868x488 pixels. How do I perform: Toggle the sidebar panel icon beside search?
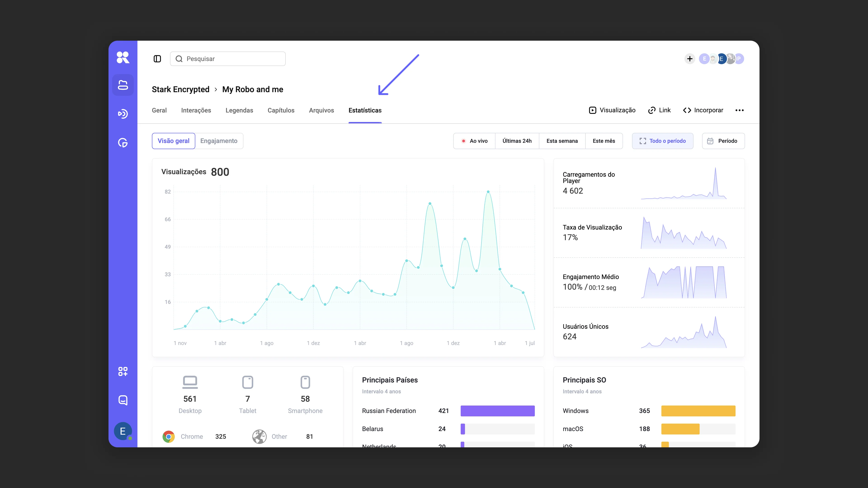click(157, 59)
